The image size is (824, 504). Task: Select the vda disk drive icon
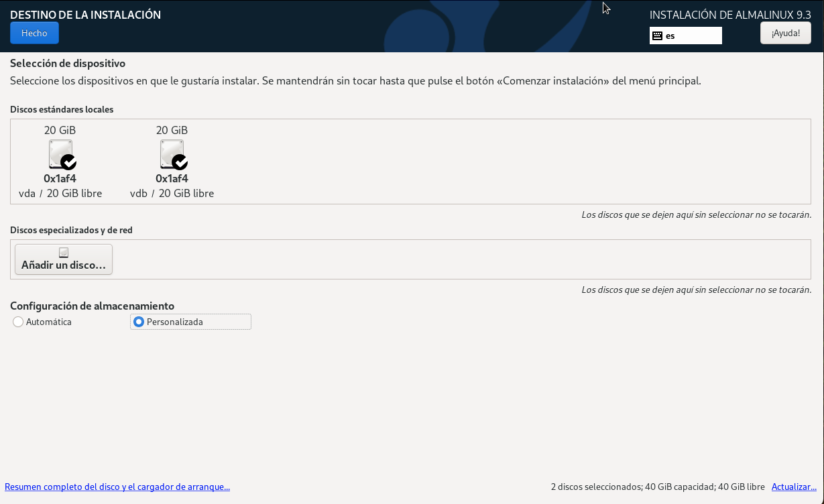click(x=59, y=153)
